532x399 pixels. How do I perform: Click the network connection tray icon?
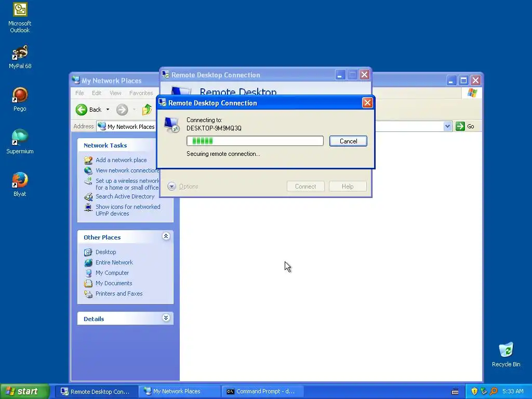click(x=484, y=391)
